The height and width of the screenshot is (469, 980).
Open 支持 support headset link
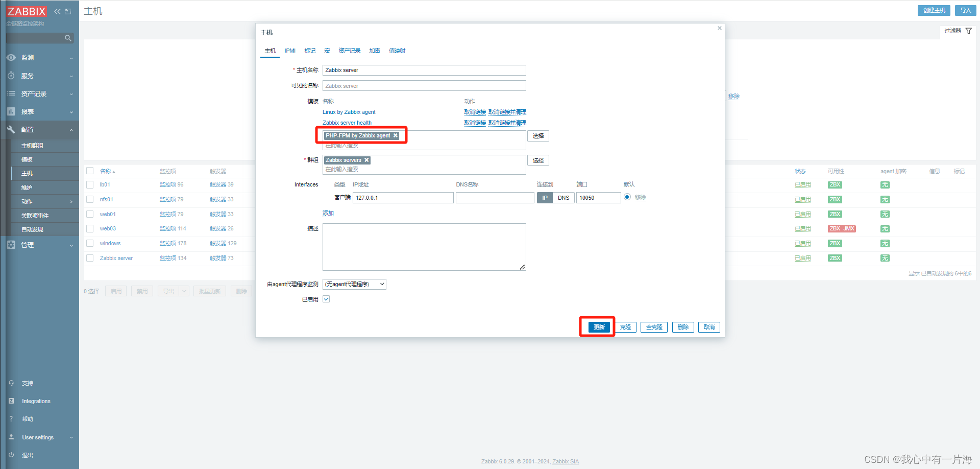pos(27,383)
